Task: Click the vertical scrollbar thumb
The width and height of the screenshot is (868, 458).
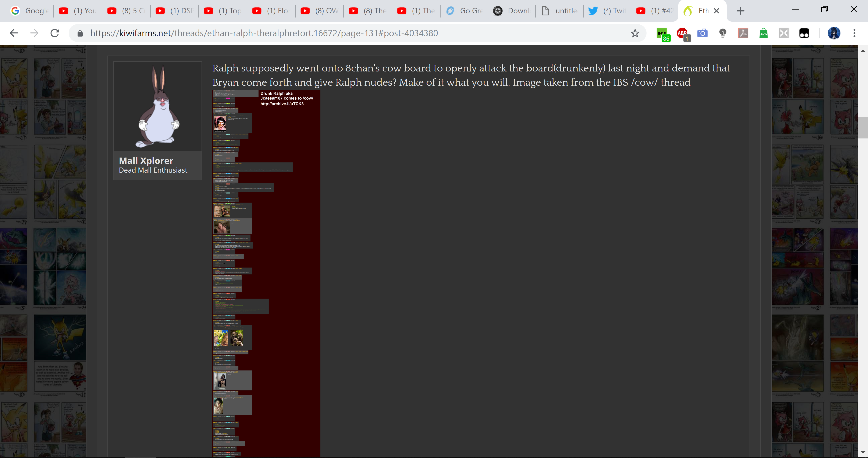Action: 863,127
